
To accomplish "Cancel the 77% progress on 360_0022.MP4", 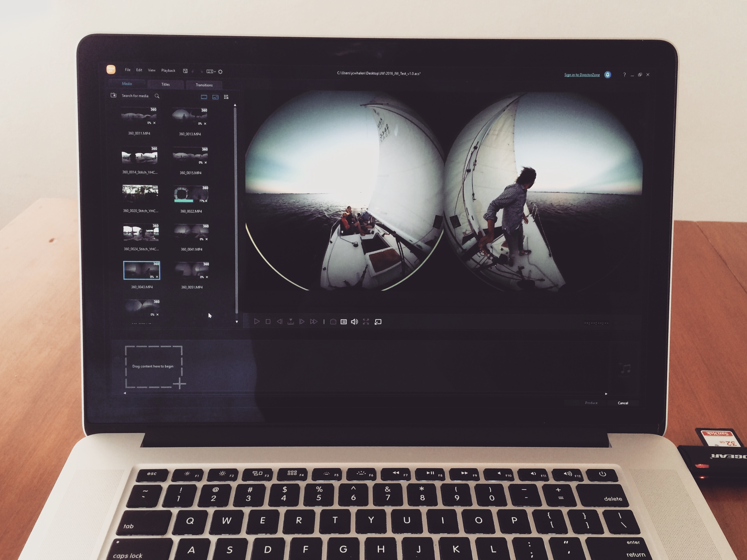I will 206,201.
